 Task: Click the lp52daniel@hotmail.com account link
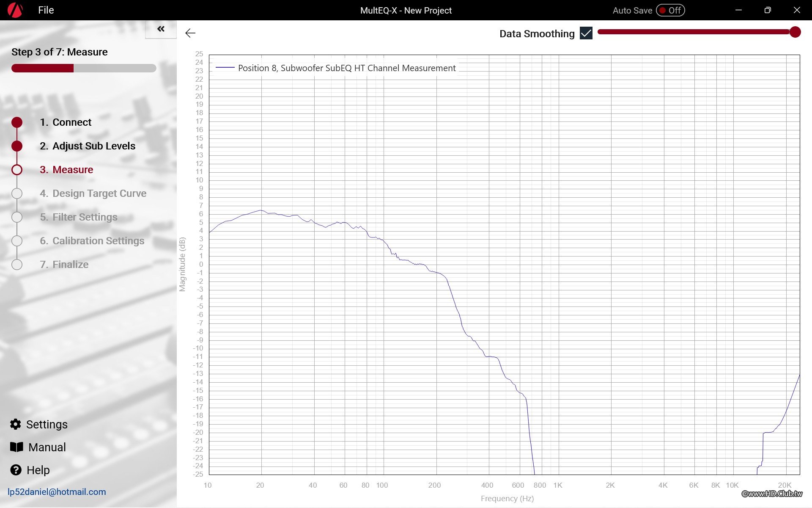(x=57, y=492)
